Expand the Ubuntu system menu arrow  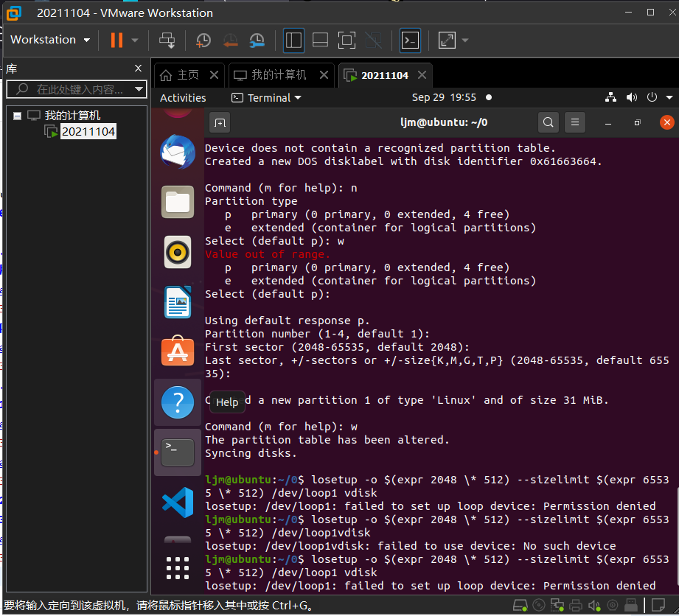click(669, 97)
